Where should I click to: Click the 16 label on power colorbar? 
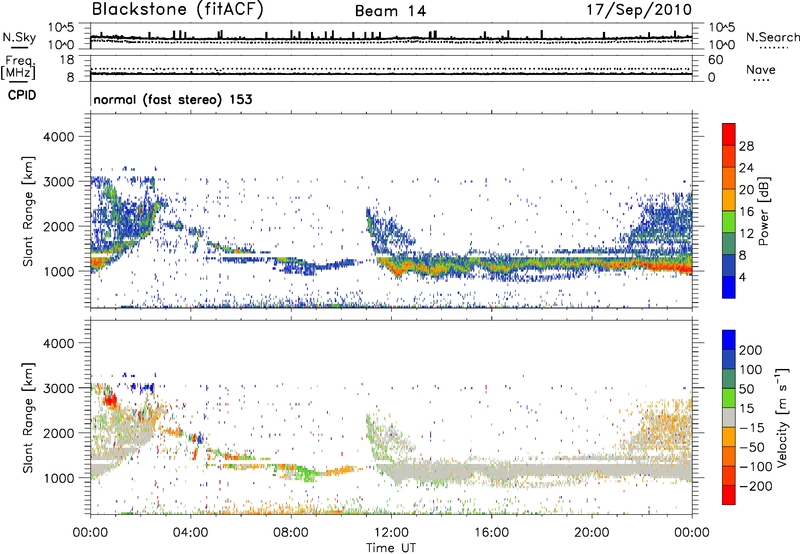click(746, 212)
